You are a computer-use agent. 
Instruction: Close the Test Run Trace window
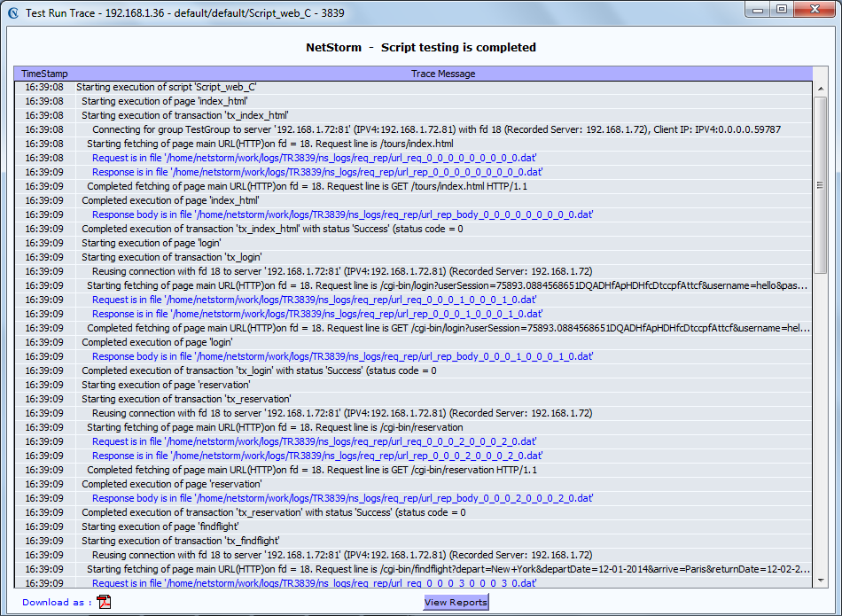point(814,10)
